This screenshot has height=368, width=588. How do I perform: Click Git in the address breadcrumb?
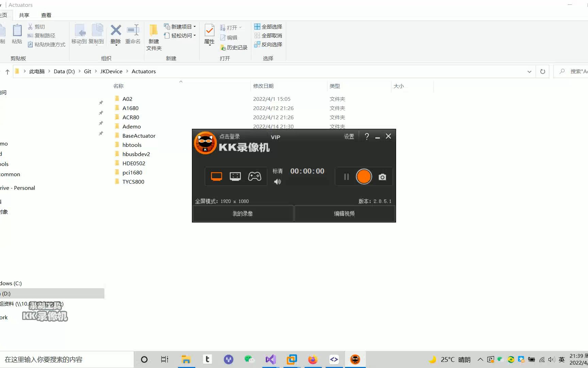[87, 71]
